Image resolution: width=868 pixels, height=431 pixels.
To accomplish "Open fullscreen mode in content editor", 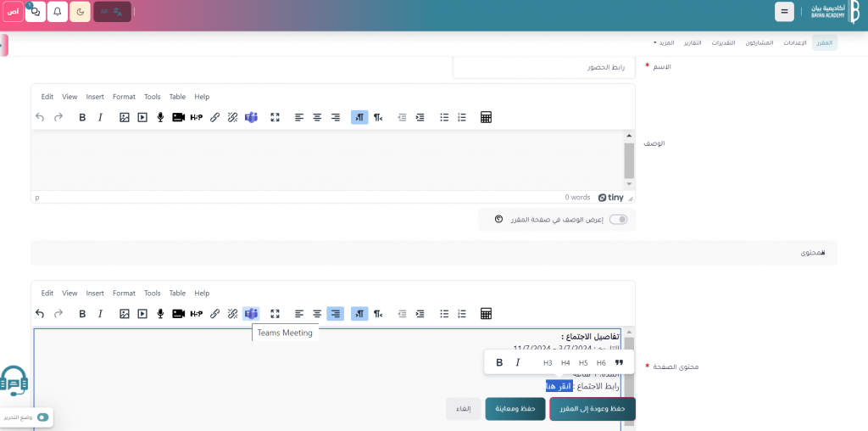I will 275,314.
